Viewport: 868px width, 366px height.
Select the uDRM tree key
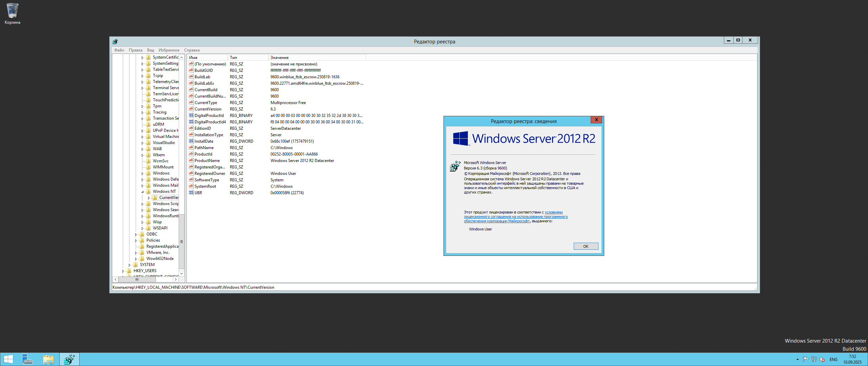(x=158, y=124)
